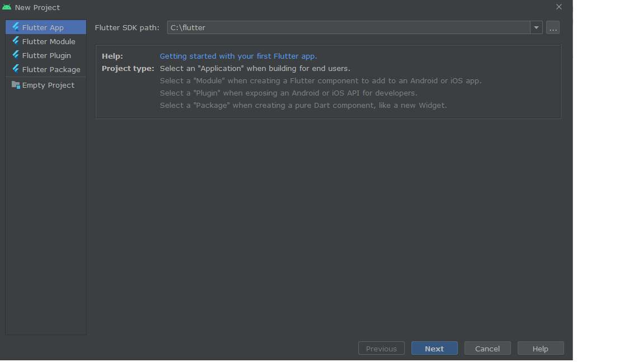Click the Flutter logo beside Flutter App
This screenshot has width=644, height=362.
[16, 27]
